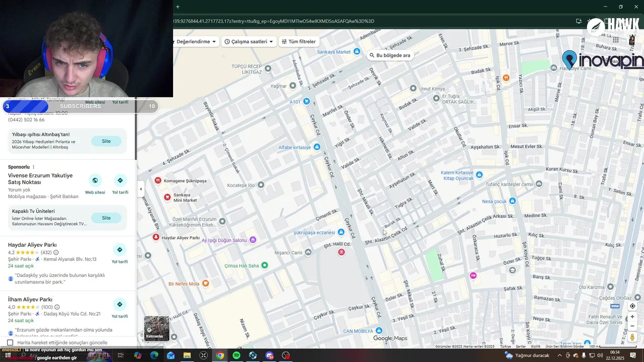
Task: Expand the Çalışma saatleri dropdown
Action: point(249,42)
